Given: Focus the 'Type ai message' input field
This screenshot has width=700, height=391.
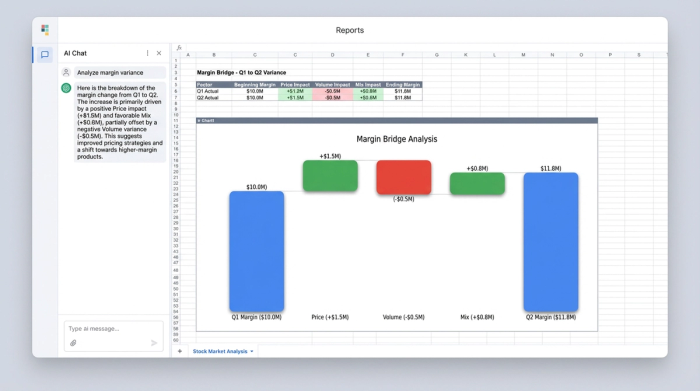Looking at the screenshot, I should point(113,329).
